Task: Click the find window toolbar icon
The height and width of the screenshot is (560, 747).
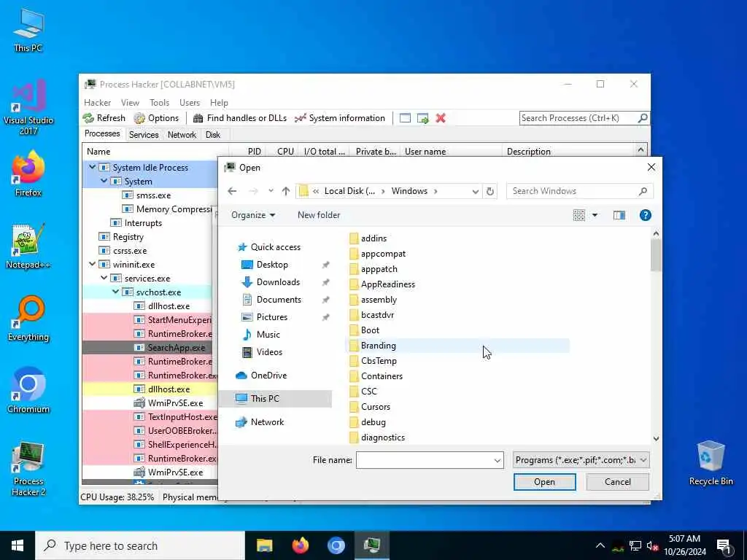Action: (x=405, y=118)
